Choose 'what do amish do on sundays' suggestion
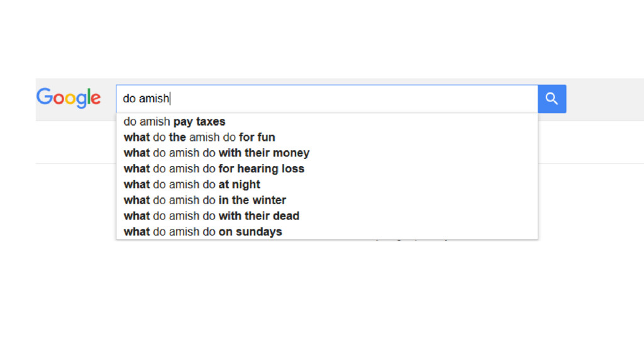Screen dimensions: 644x362 (327, 231)
